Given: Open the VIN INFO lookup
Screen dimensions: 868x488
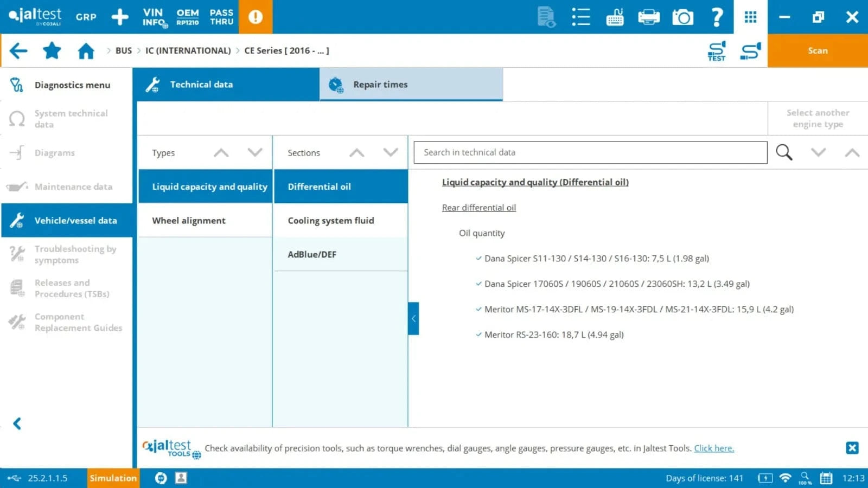Looking at the screenshot, I should coord(154,17).
